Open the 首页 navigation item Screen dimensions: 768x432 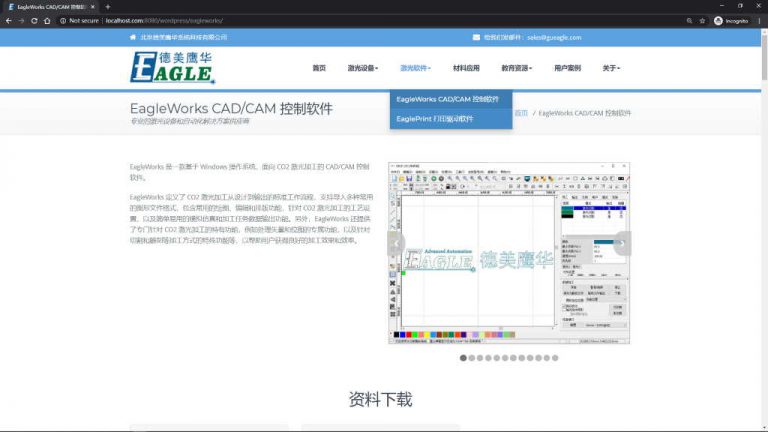319,68
